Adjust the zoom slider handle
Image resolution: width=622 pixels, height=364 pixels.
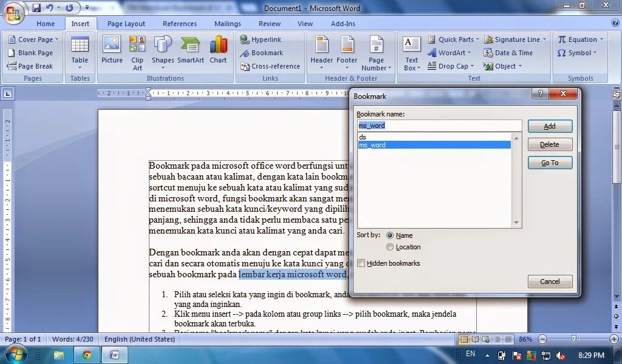[573, 339]
